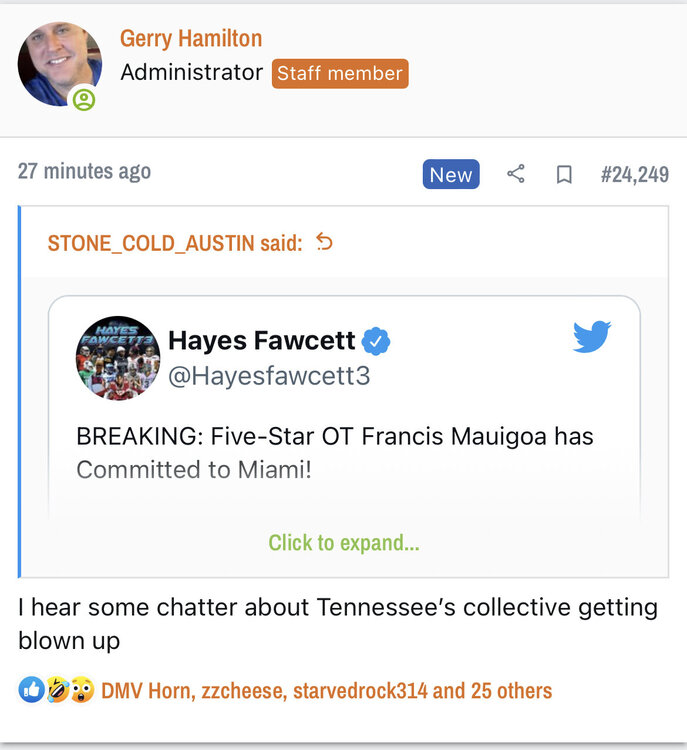Click the laughing-crying reaction emoji

(x=56, y=690)
